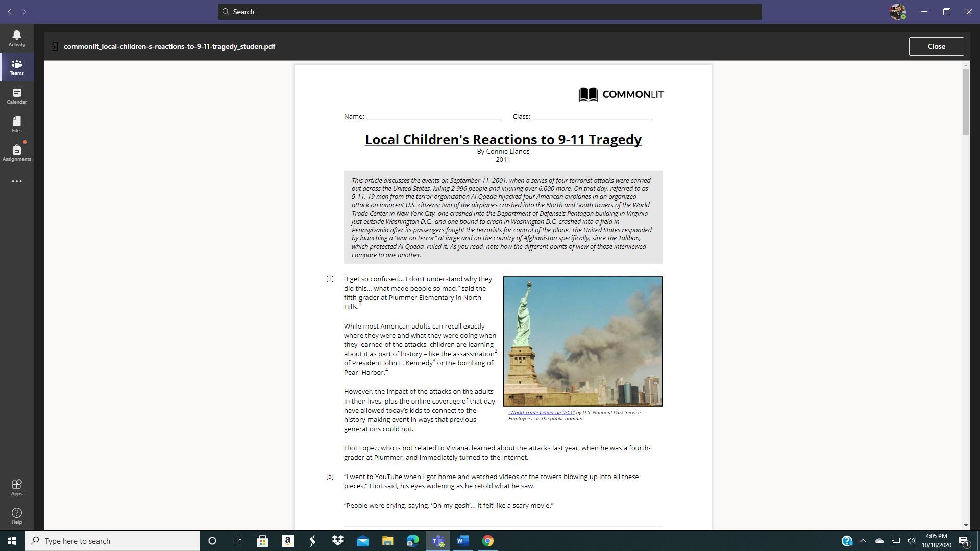Open Microsoft Edge from the taskbar
980x551 pixels.
412,541
